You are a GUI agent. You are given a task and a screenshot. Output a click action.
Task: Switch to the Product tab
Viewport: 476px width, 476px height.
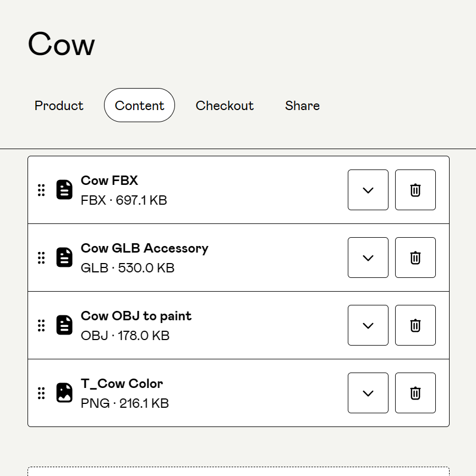[59, 106]
